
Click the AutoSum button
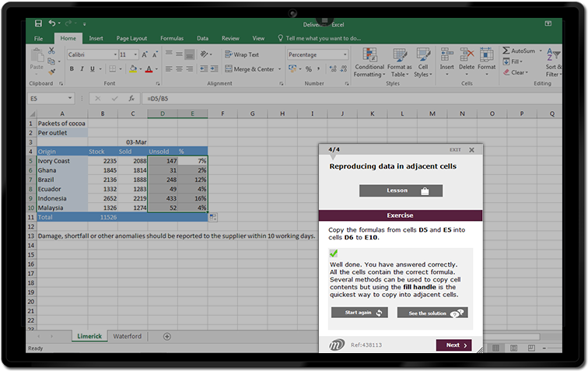tap(521, 51)
